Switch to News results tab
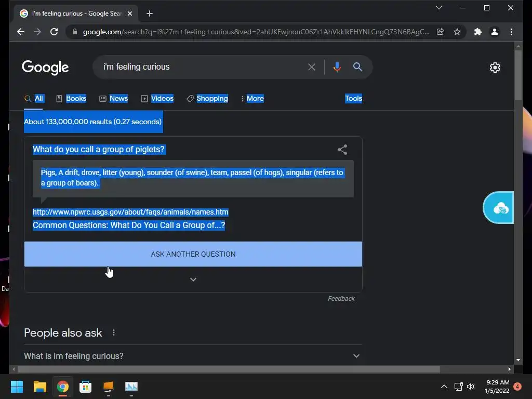532x399 pixels. 114,98
